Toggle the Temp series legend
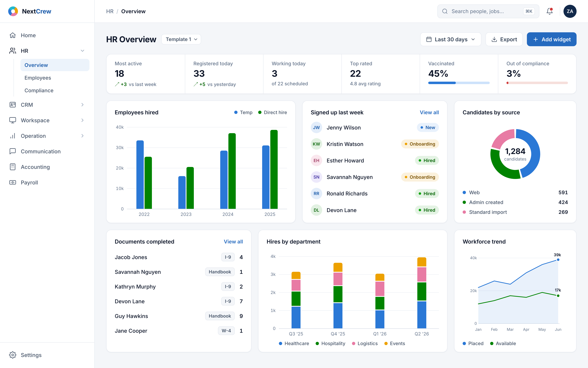This screenshot has width=588, height=368. (243, 112)
